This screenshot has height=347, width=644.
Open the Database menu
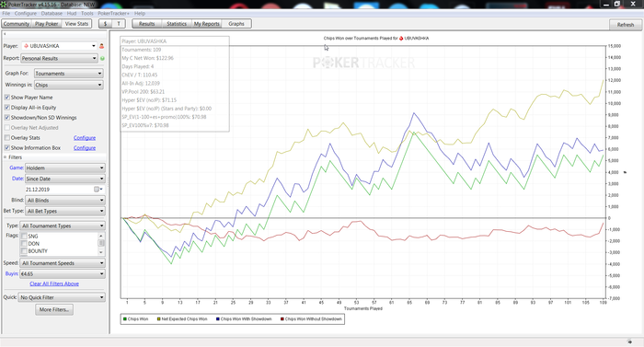click(52, 14)
